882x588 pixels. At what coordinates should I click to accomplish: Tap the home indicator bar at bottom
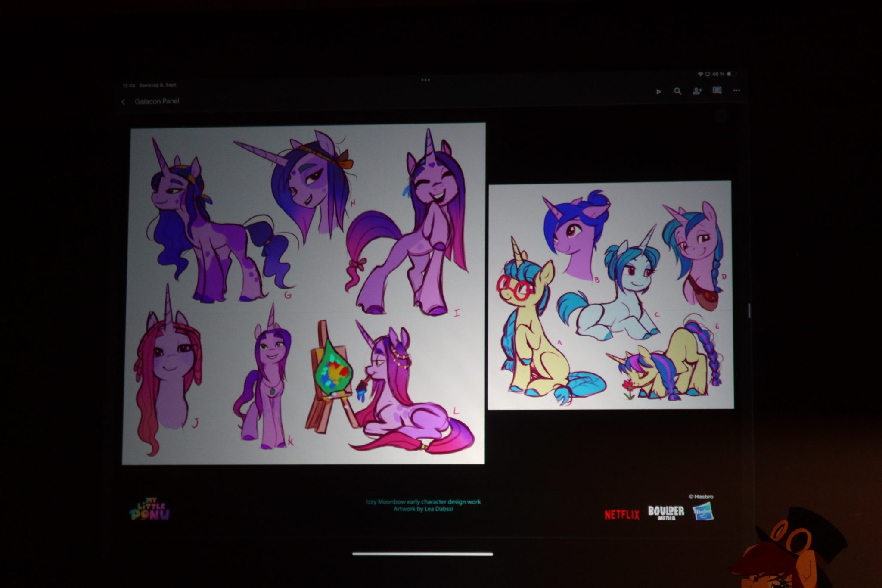coord(422,554)
